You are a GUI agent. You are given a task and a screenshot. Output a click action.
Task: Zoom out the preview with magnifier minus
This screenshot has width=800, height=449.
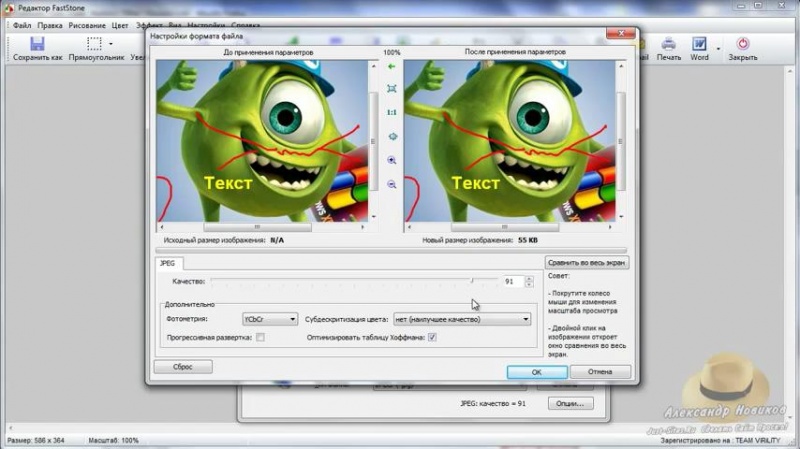tap(391, 184)
